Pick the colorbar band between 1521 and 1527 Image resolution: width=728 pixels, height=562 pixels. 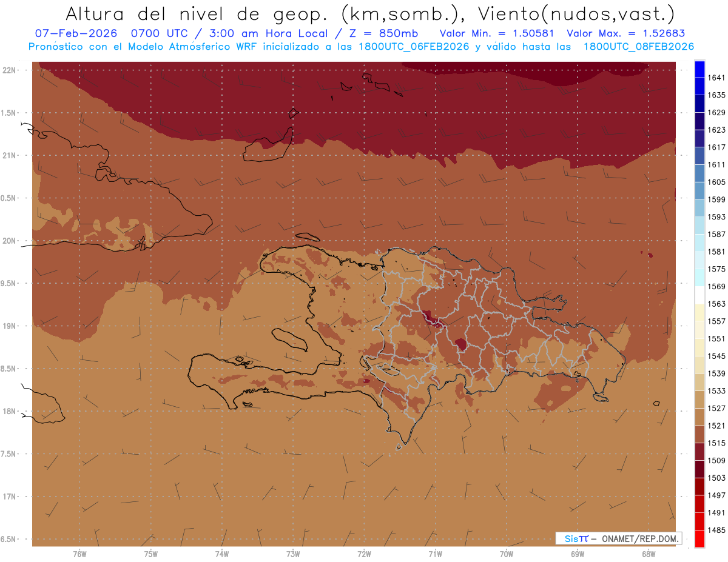tap(699, 417)
